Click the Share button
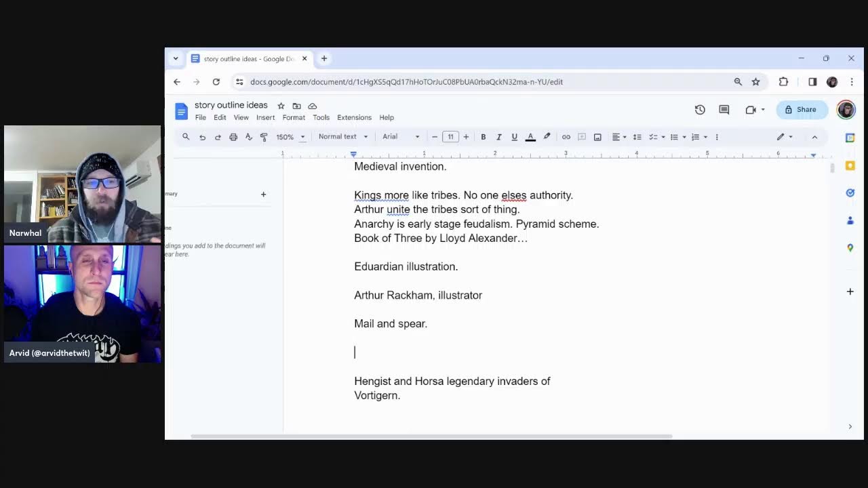This screenshot has height=488, width=868. [801, 110]
